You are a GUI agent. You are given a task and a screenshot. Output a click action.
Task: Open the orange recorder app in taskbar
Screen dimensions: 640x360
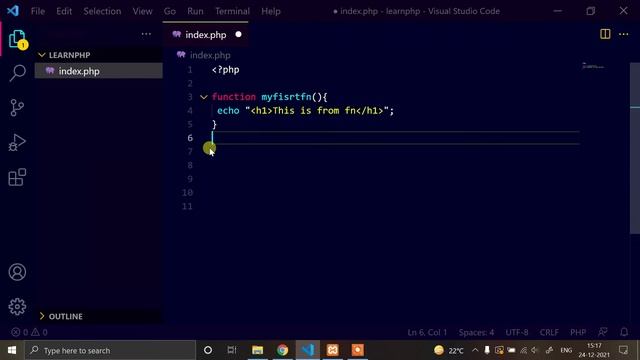pyautogui.click(x=357, y=350)
